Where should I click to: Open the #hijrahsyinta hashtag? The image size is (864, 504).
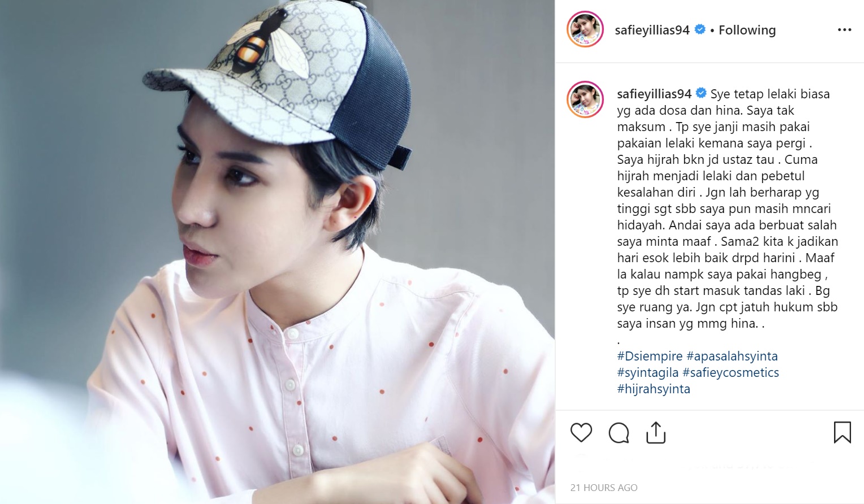coord(654,389)
